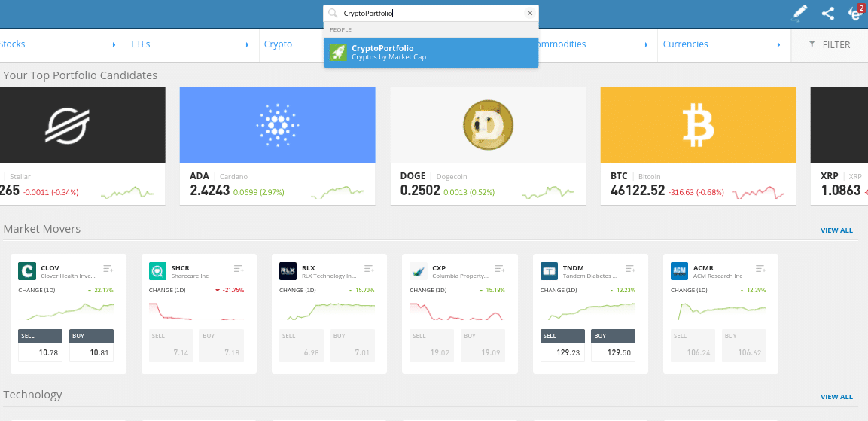This screenshot has height=421, width=868.
Task: Click the CLOV company logo
Action: [27, 271]
